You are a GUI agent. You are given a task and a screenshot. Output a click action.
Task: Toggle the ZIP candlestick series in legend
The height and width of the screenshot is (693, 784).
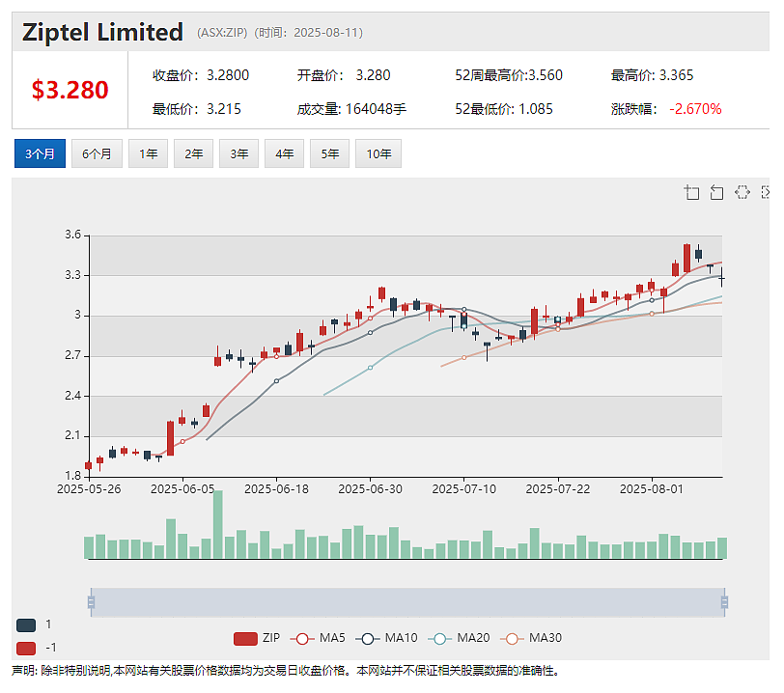pos(257,639)
